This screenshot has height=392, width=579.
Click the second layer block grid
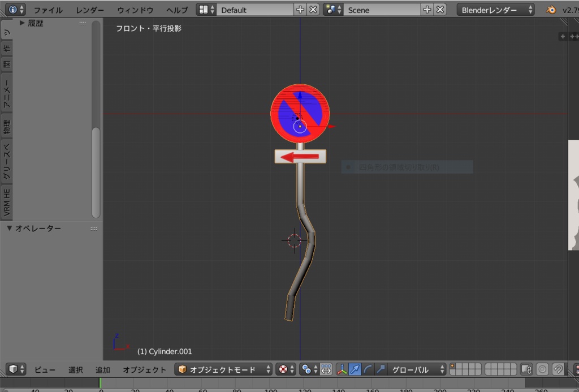(500, 369)
